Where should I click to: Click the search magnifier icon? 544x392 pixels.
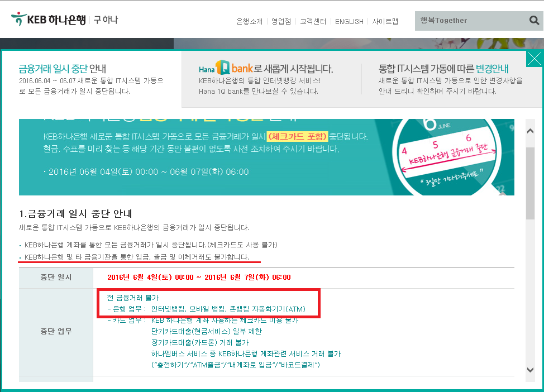tap(535, 21)
